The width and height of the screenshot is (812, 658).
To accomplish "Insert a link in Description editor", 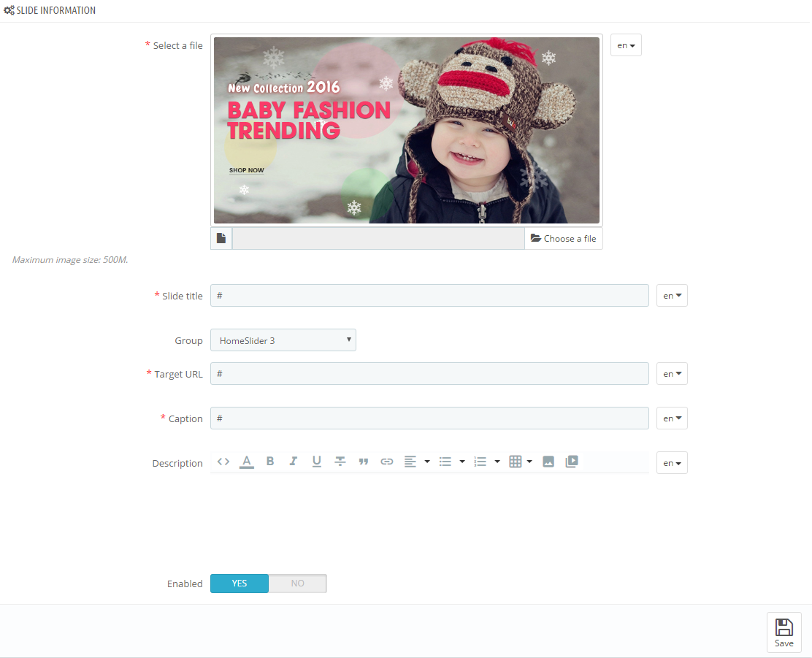I will (387, 462).
